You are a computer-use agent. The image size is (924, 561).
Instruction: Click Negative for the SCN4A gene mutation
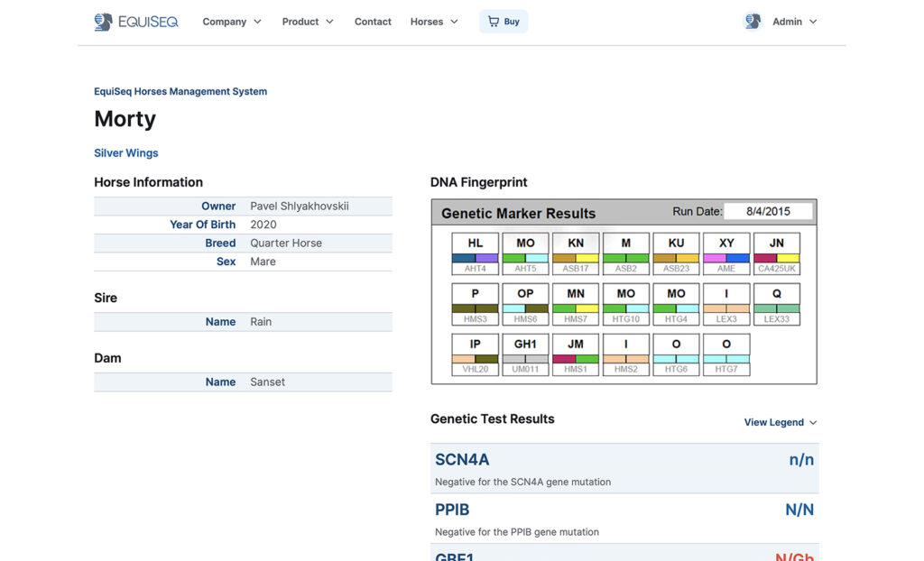pos(522,482)
